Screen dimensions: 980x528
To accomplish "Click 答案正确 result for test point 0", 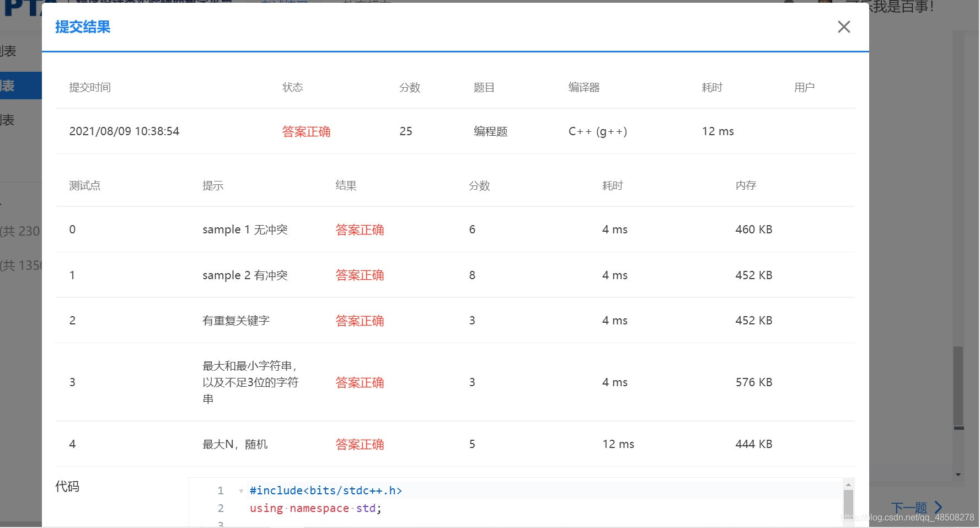I will [360, 230].
